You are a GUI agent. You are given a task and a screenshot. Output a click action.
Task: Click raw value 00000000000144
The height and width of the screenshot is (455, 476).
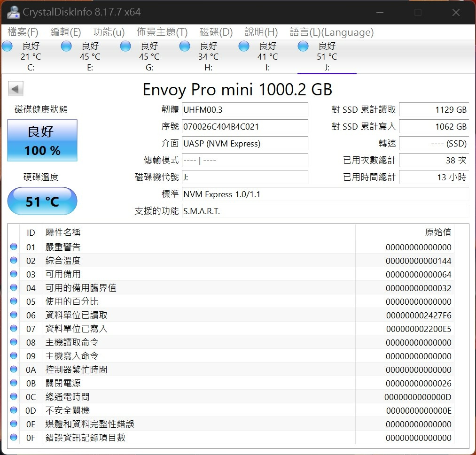coord(418,261)
